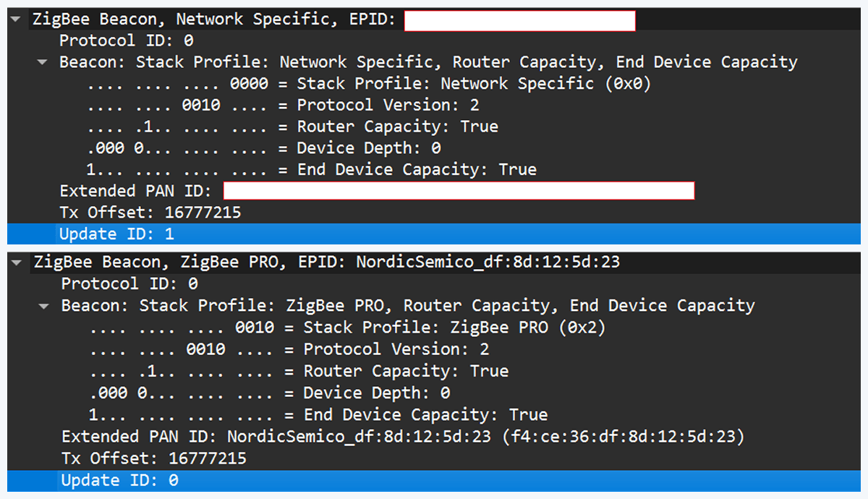
Task: Select Extended PAN ID NordicSemico_df:8d:12:5d:23 row
Action: coord(403,437)
